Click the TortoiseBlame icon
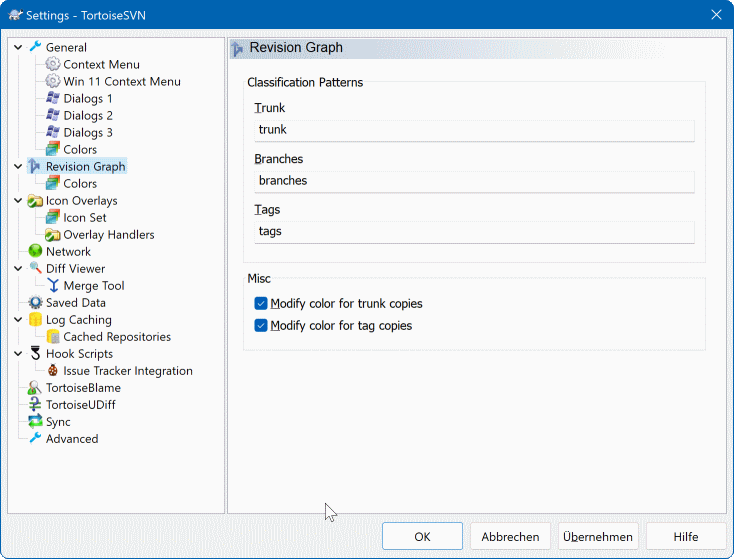 coord(35,388)
